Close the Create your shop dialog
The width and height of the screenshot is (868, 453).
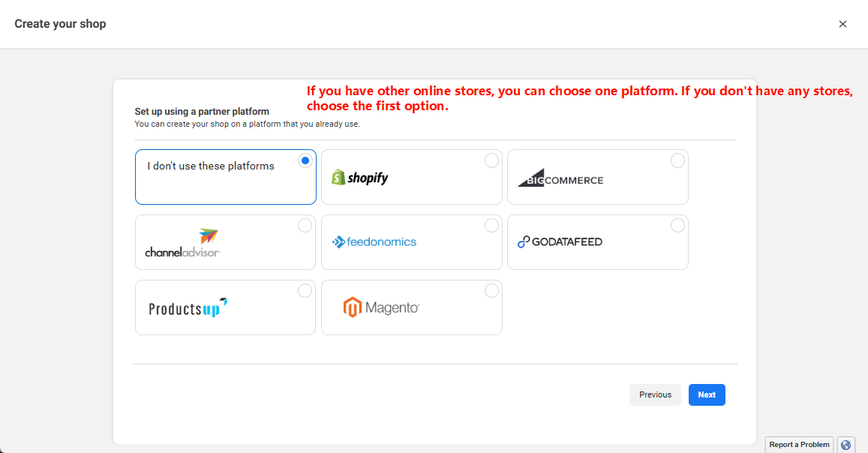842,24
